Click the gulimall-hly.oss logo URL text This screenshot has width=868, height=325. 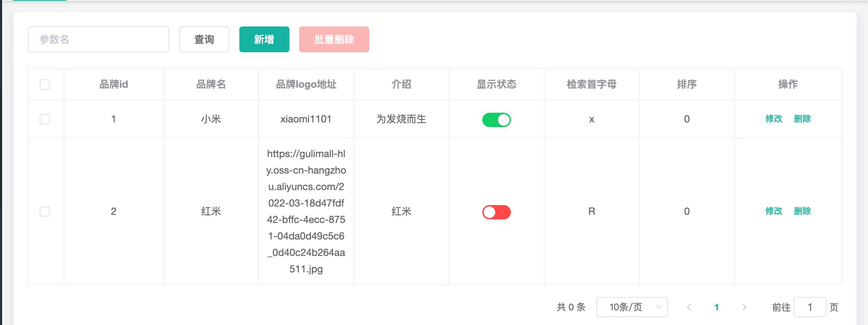click(x=306, y=211)
